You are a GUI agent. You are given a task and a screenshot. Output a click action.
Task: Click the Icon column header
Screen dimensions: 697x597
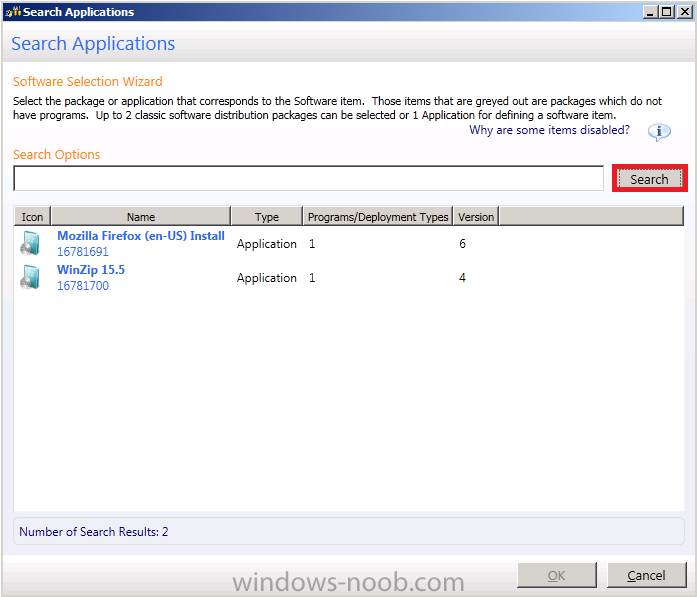[32, 216]
